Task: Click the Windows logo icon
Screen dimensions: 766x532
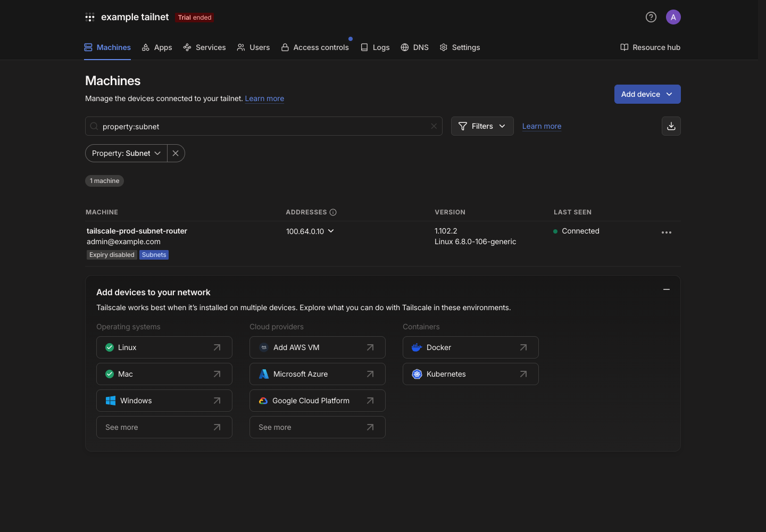Action: 111,401
